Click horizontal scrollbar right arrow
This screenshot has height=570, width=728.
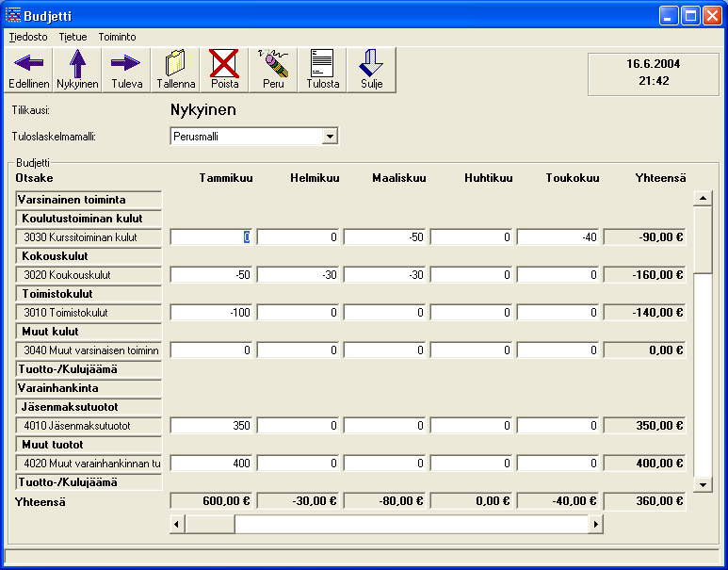tap(595, 525)
